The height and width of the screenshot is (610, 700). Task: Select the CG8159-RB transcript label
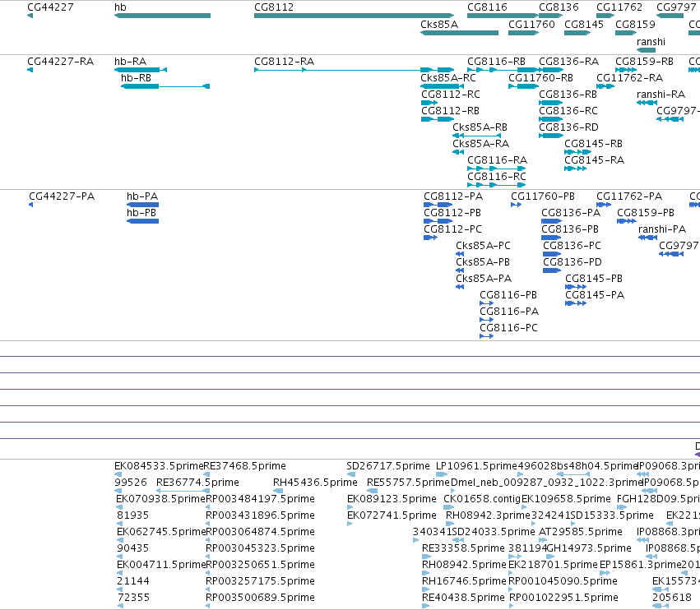[x=644, y=62]
